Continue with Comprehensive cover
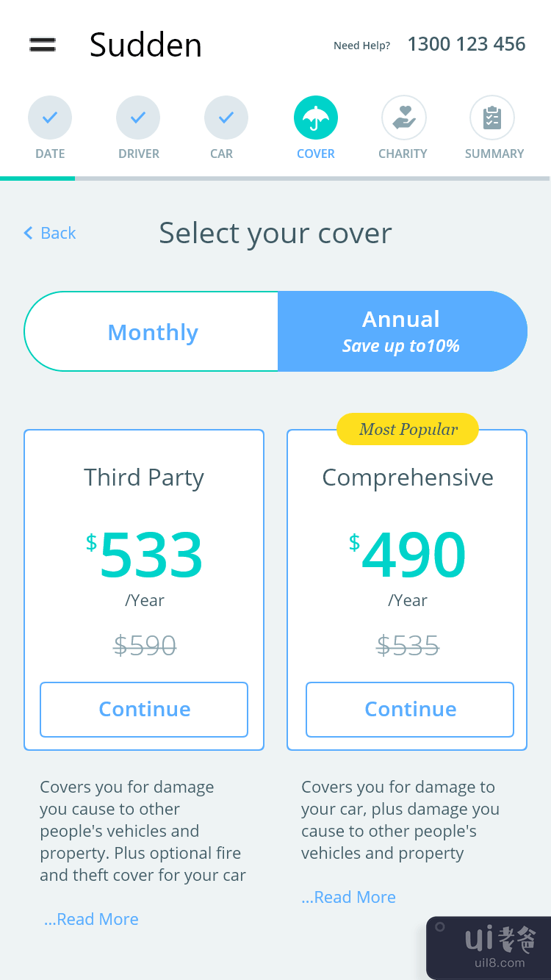 pyautogui.click(x=410, y=709)
